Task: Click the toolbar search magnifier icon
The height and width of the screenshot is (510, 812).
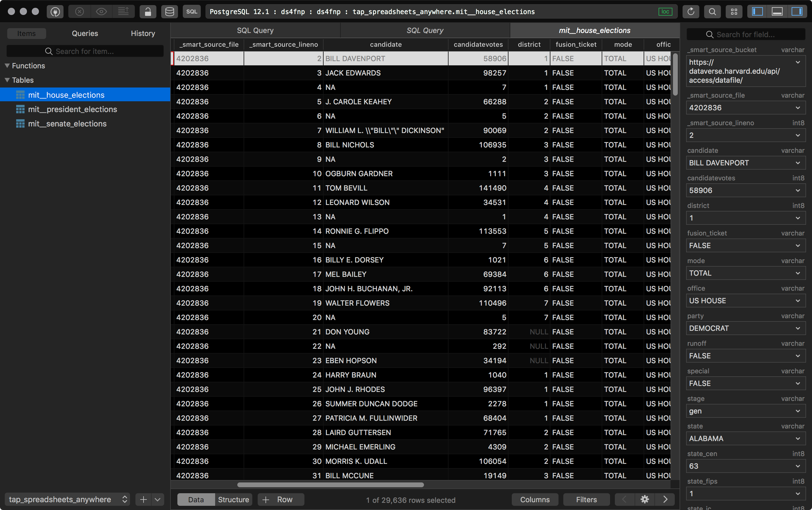Action: (712, 12)
